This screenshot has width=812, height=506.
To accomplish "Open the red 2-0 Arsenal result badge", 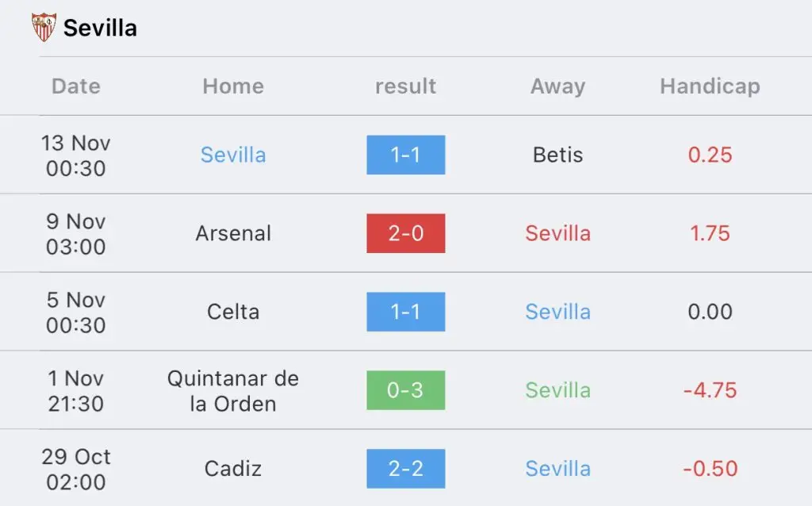I will tap(405, 233).
